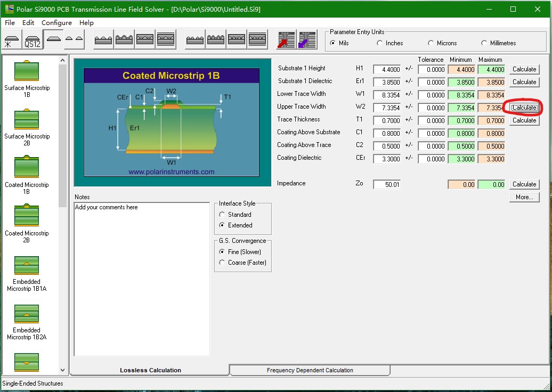Click the CEr coating dielectric field

coord(387,159)
